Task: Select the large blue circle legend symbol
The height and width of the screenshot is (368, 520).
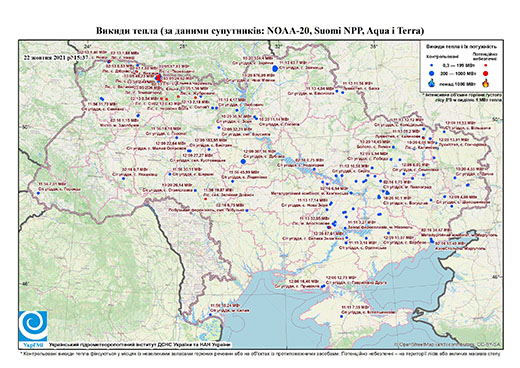Action: 431,73
